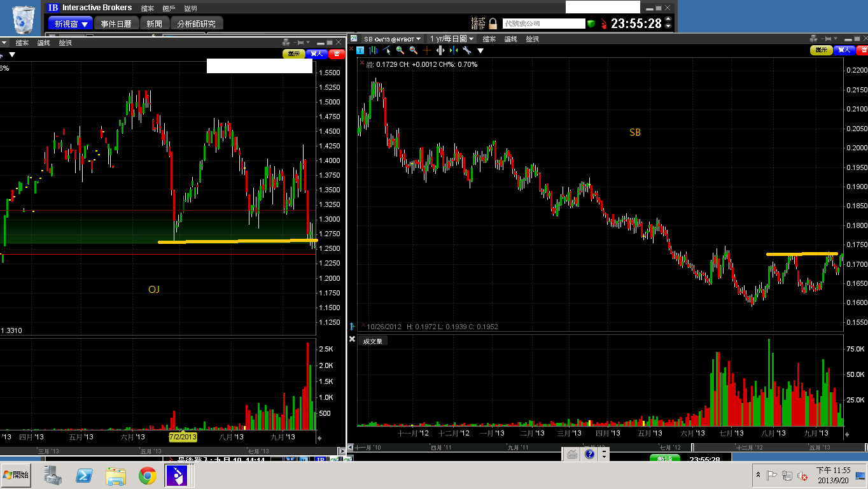Open the 事件日曆 tab
This screenshot has height=489, width=868.
(116, 24)
